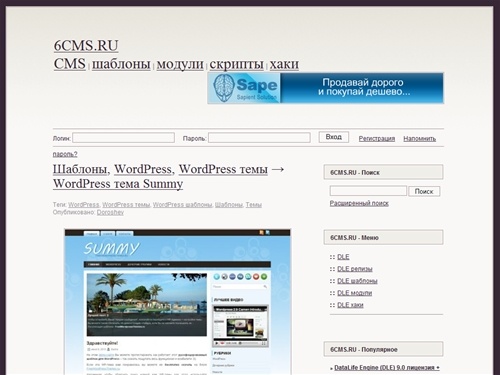Click the WordPress tag link
The width and height of the screenshot is (500, 375).
[84, 205]
